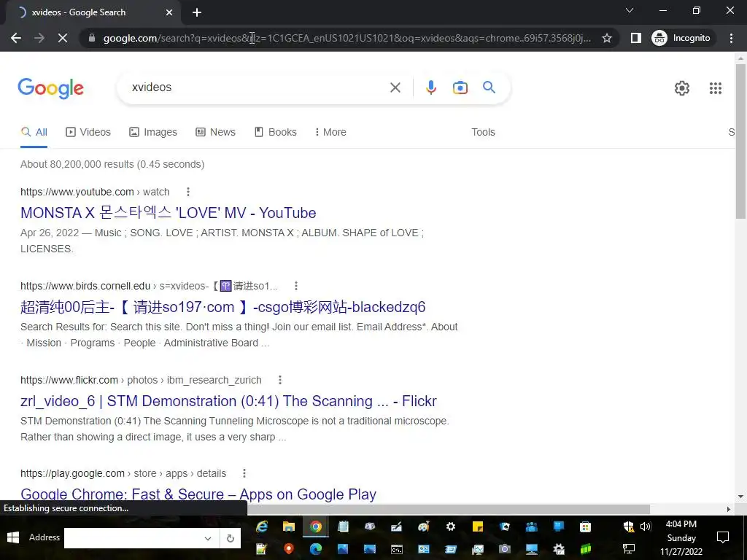Open a new browser tab
Screen dimensions: 747x560
[197, 12]
